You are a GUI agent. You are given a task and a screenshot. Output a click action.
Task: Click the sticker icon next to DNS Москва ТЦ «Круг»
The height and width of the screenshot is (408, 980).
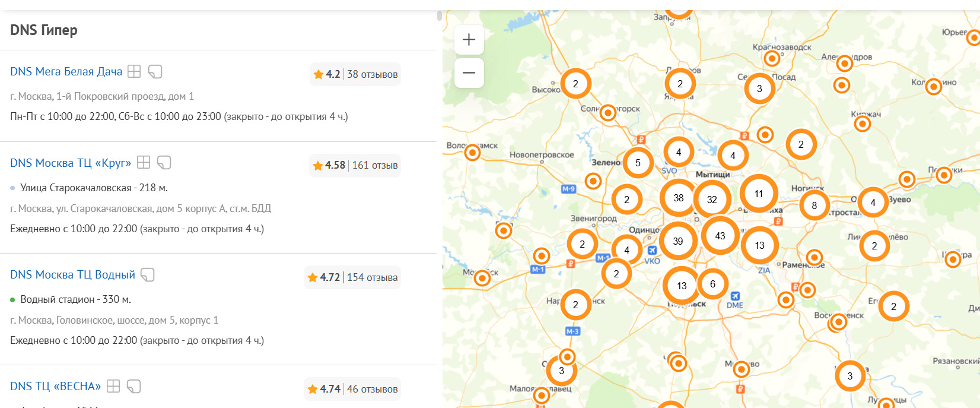pyautogui.click(x=164, y=163)
